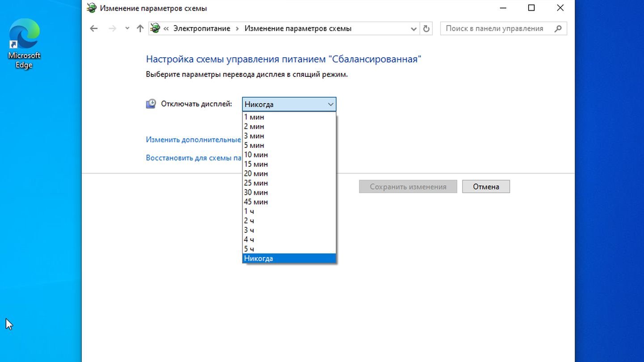Click the Forward navigation arrow
This screenshot has height=362, width=644.
coord(112,29)
